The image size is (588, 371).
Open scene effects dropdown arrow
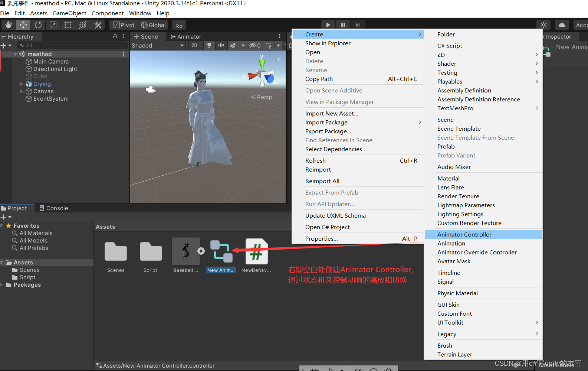tap(243, 45)
